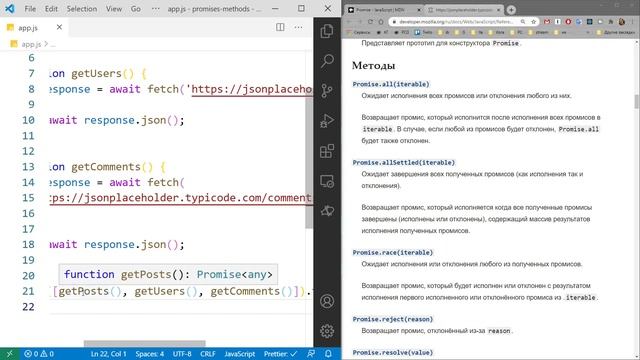Click the jsonplaceholder URL on line 8

[252, 89]
